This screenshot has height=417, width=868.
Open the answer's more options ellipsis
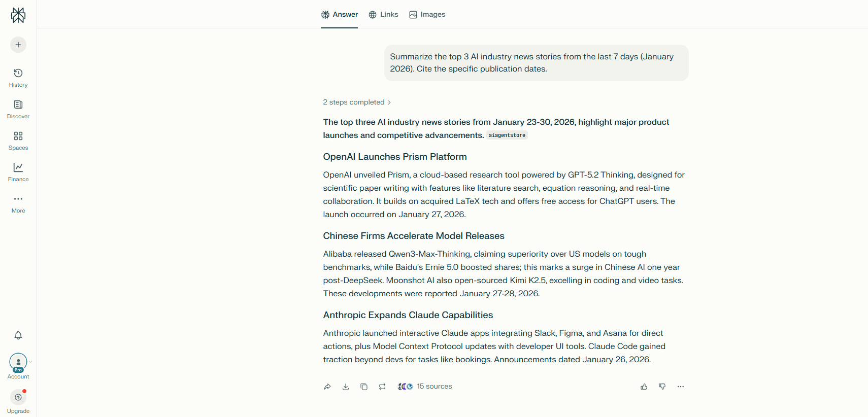pyautogui.click(x=681, y=387)
